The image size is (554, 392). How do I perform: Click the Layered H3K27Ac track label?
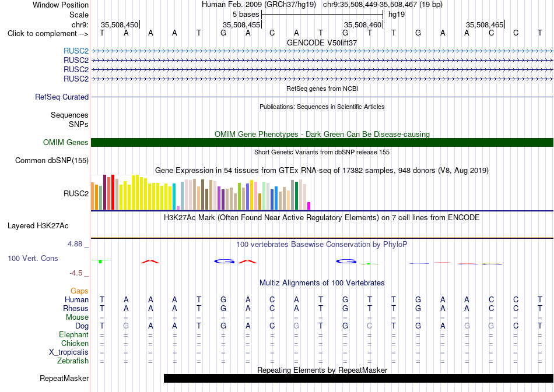(38, 226)
